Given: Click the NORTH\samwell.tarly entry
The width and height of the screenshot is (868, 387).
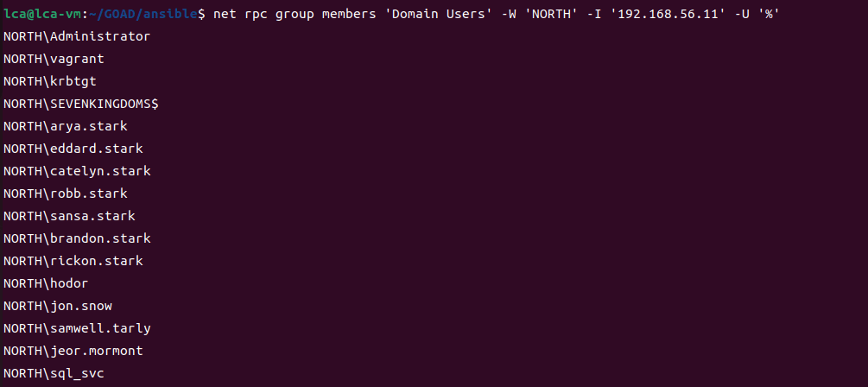Looking at the screenshot, I should pos(77,328).
